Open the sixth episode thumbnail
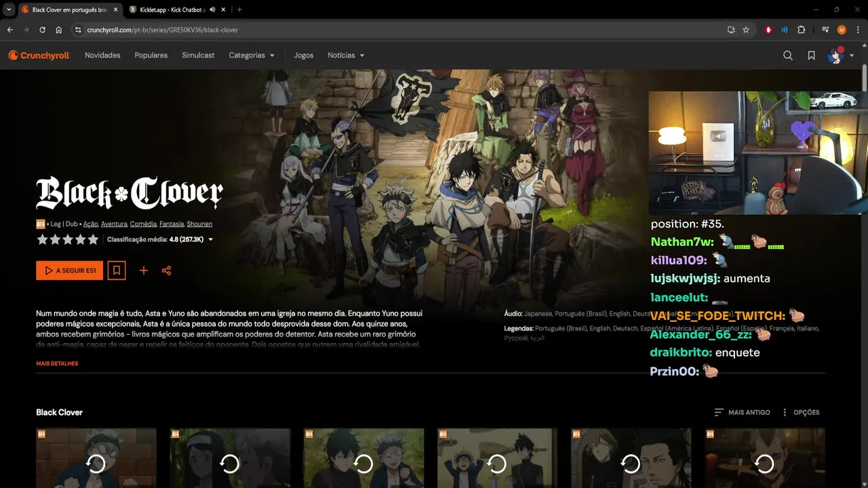Viewport: 868px width, 488px height. 765,458
